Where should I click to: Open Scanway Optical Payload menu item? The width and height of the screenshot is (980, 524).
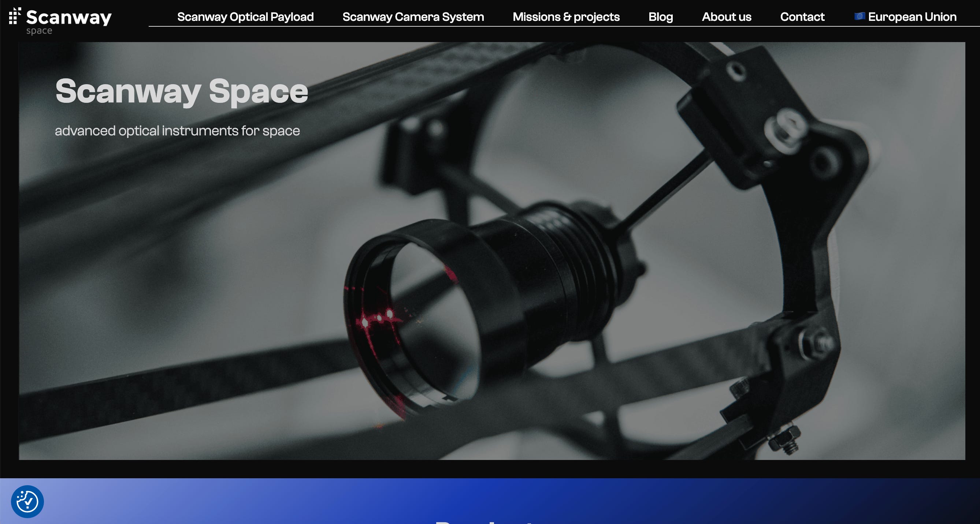click(x=245, y=17)
